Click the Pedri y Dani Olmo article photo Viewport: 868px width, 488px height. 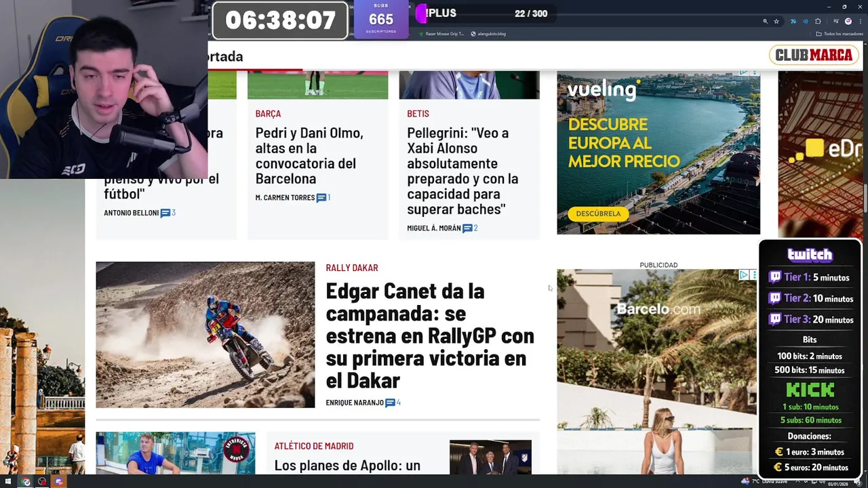[317, 85]
